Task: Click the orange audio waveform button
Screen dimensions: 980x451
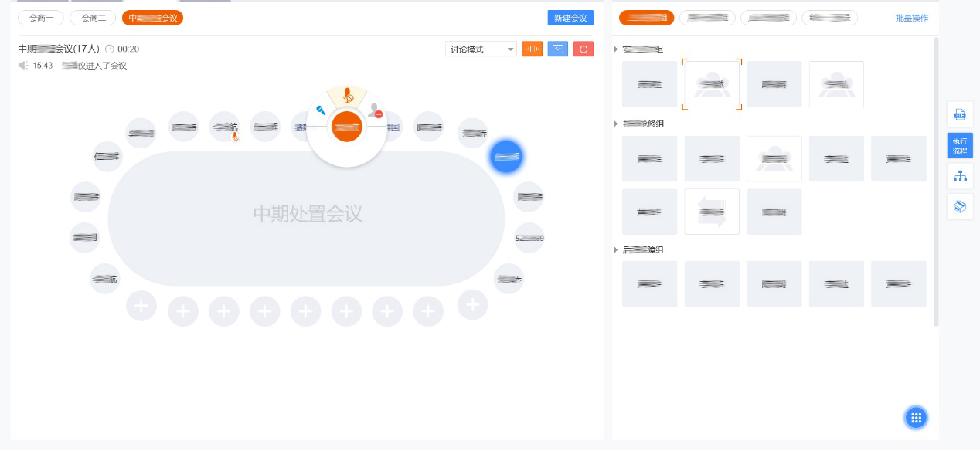Action: [533, 49]
